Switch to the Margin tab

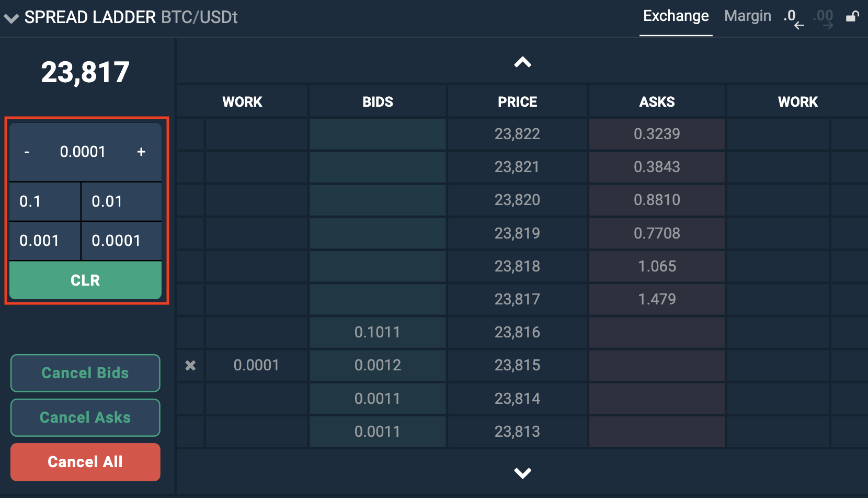(x=747, y=16)
